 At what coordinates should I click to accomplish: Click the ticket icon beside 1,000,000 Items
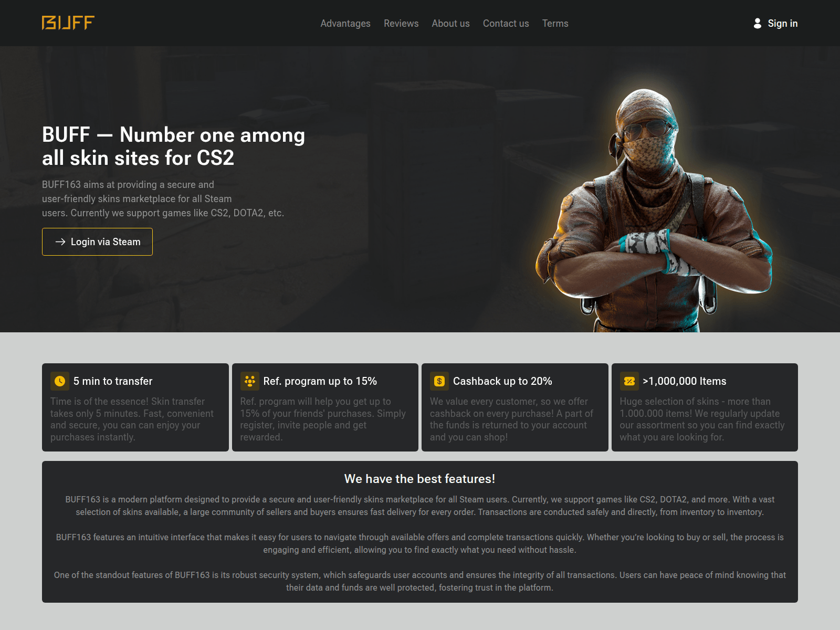(629, 381)
